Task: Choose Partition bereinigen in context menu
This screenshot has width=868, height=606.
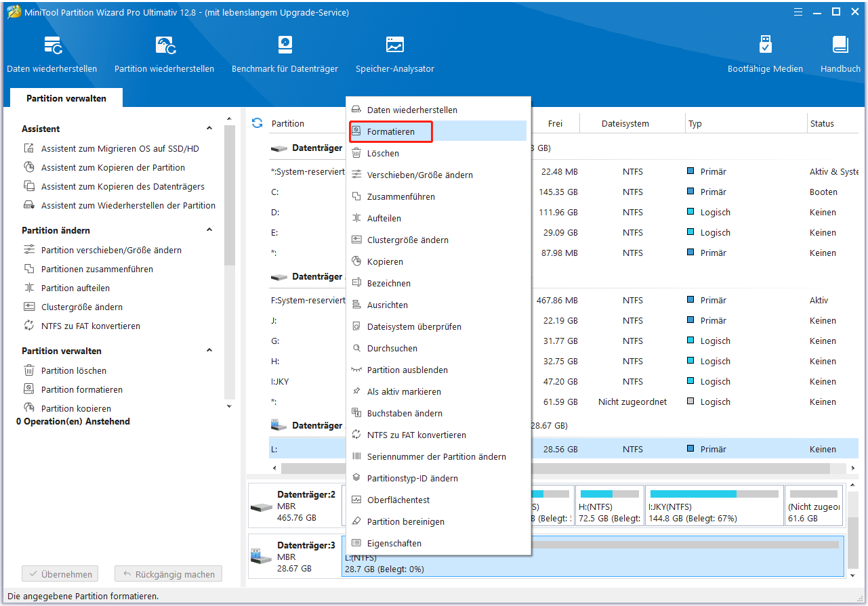Action: 438,521
